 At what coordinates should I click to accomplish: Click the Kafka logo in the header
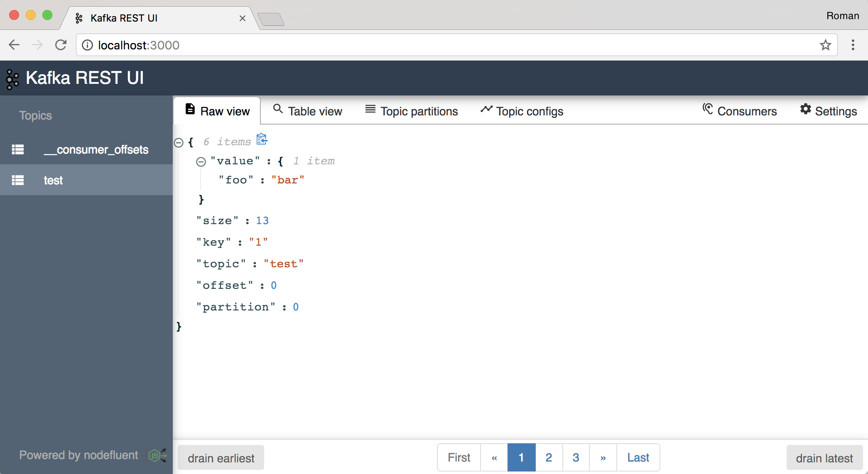pos(12,79)
